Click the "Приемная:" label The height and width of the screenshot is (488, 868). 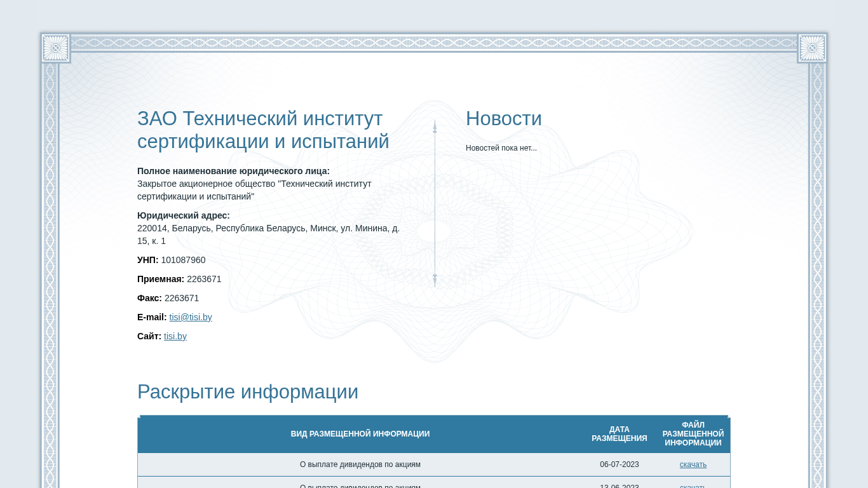click(161, 279)
